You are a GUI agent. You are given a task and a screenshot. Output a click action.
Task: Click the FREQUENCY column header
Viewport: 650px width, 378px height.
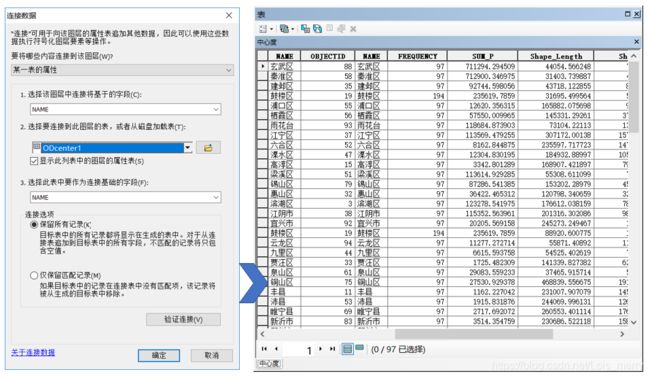[x=417, y=56]
